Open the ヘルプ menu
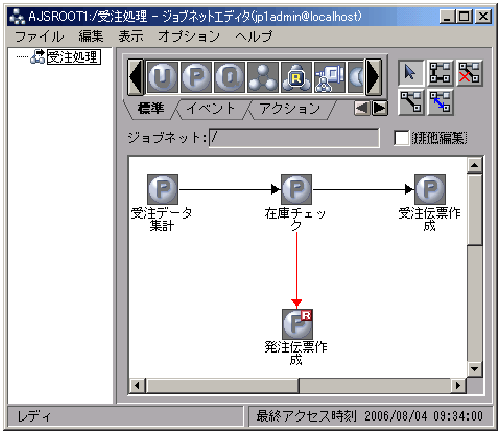501x434 pixels. pos(253,36)
